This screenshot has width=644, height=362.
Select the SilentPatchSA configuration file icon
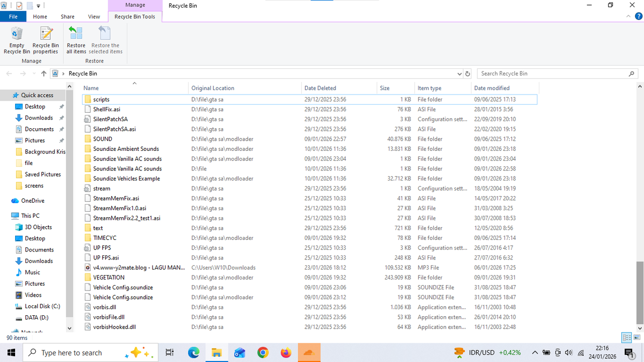88,119
